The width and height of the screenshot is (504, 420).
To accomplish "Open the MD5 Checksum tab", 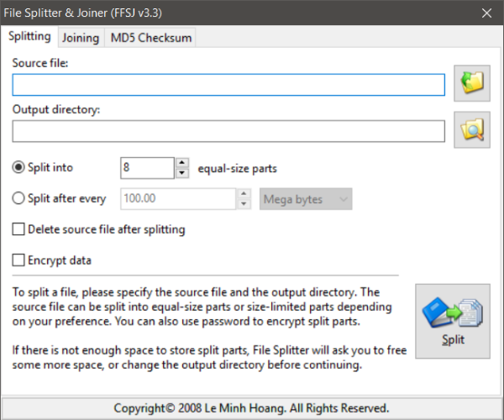I will pyautogui.click(x=152, y=38).
